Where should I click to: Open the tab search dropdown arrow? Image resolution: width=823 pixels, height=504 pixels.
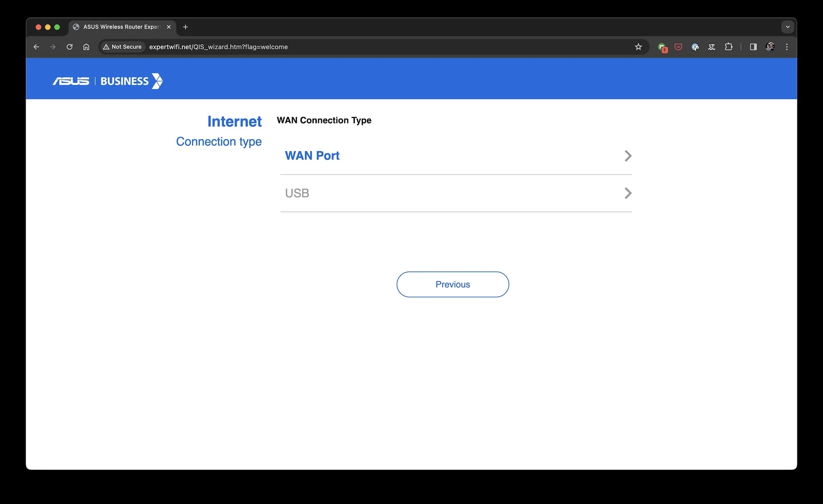pos(787,27)
